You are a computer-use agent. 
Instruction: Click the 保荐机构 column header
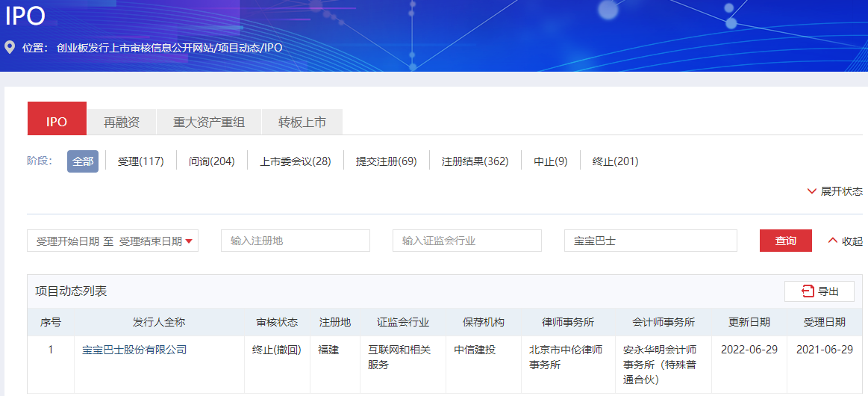pyautogui.click(x=484, y=322)
